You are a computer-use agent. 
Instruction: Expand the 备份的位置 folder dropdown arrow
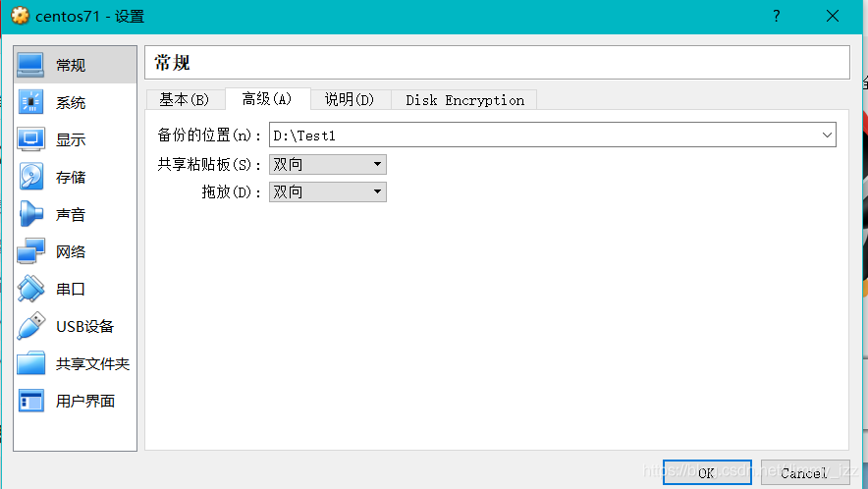tap(827, 136)
